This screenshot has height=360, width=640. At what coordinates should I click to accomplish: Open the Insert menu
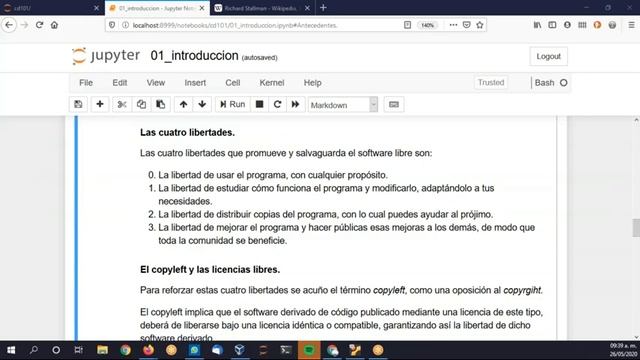point(195,83)
